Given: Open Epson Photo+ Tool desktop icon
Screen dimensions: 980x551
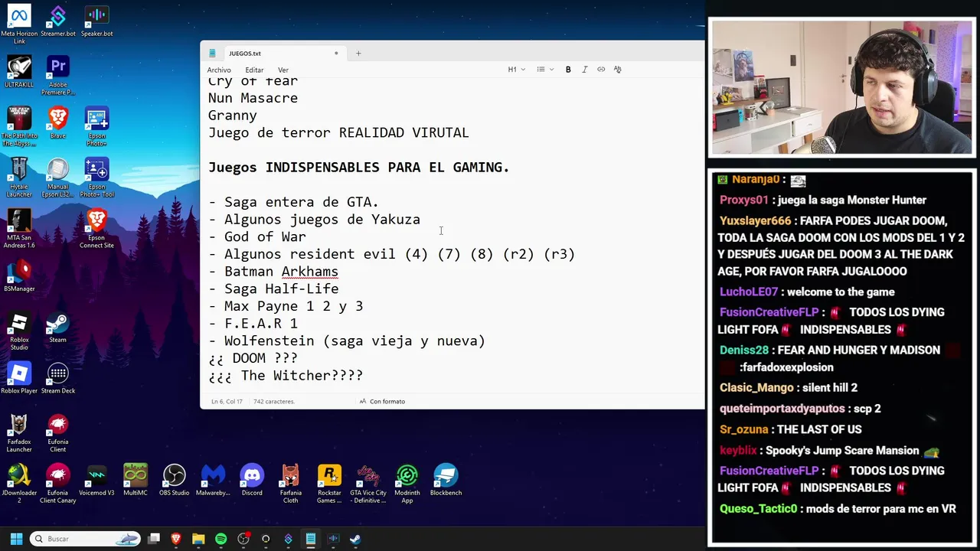Looking at the screenshot, I should 96,178.
